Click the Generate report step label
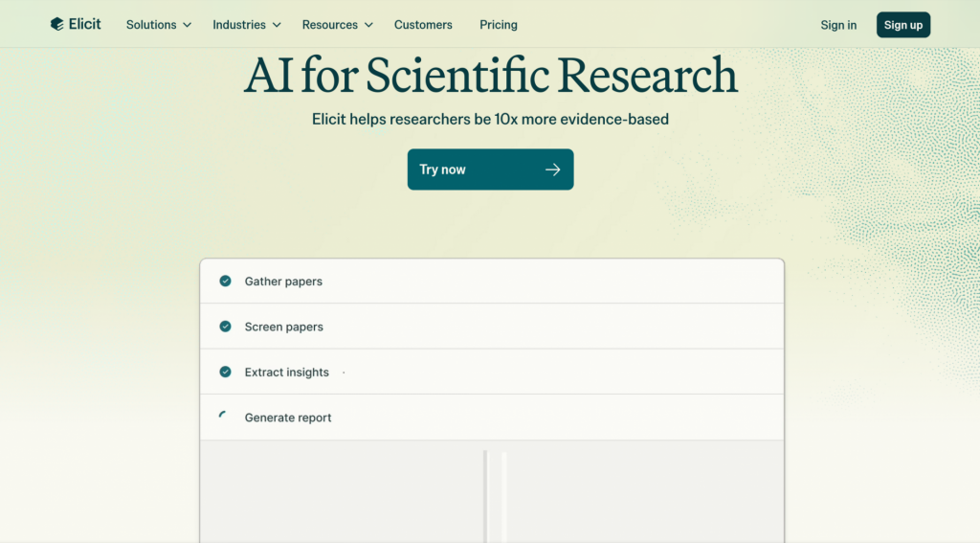Viewport: 980px width, 543px height. point(288,418)
